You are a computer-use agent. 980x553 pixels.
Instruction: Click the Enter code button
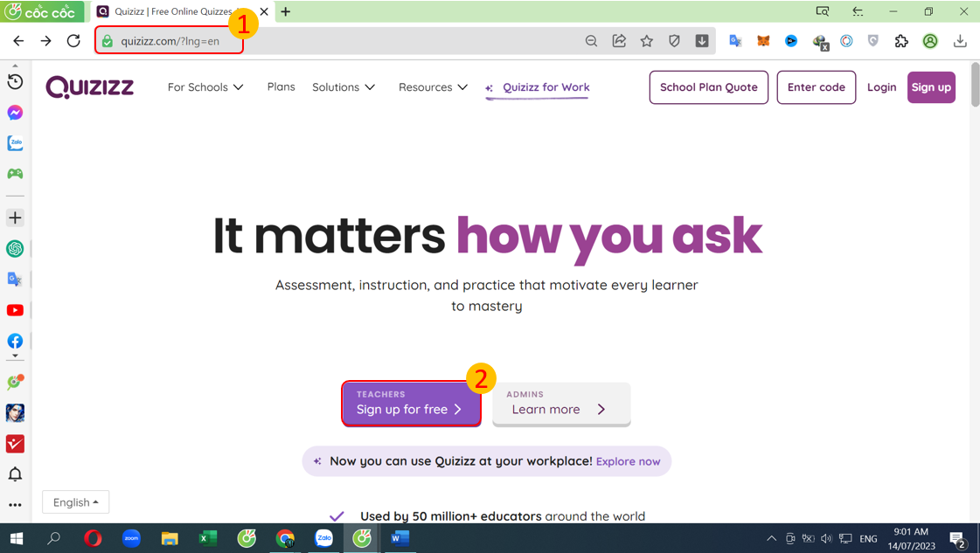point(816,87)
